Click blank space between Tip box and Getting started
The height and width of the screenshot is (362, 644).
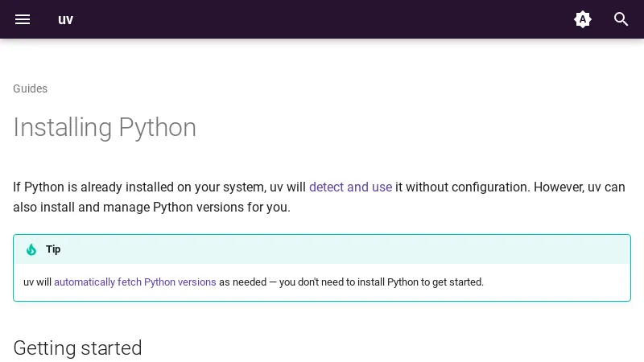322,318
